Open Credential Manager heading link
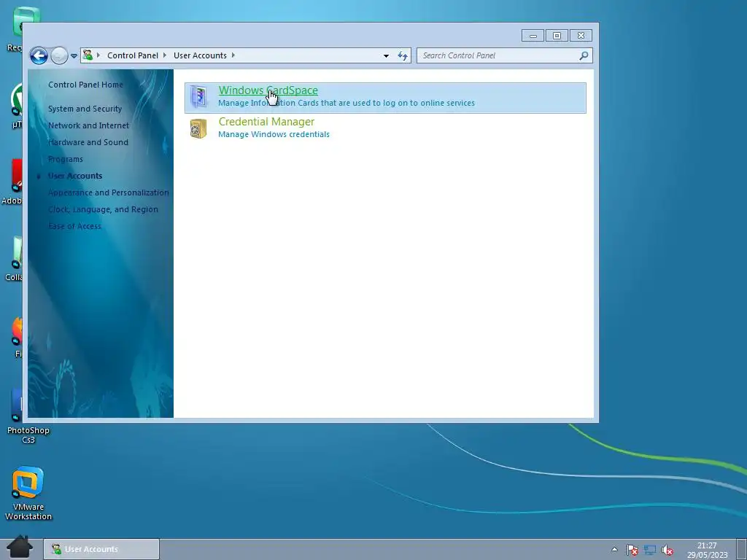 (x=266, y=122)
